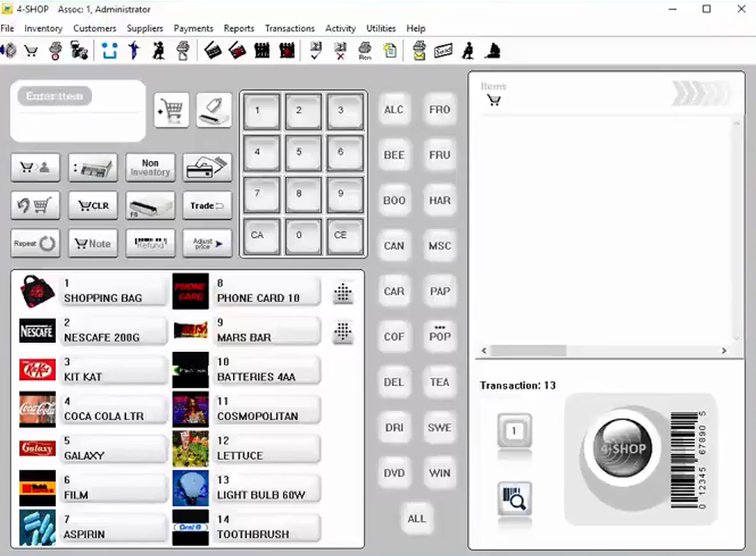The image size is (756, 556).
Task: Select the credit card payment icon
Action: click(207, 167)
